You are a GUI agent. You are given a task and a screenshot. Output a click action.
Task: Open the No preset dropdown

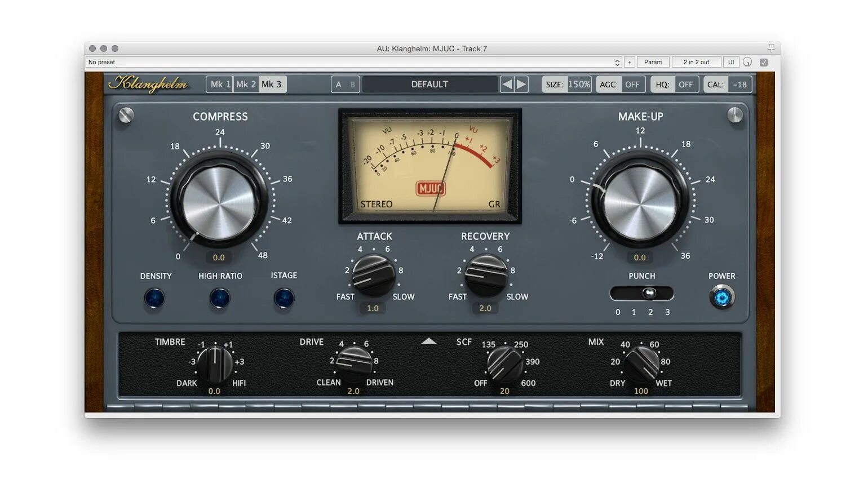pos(354,62)
